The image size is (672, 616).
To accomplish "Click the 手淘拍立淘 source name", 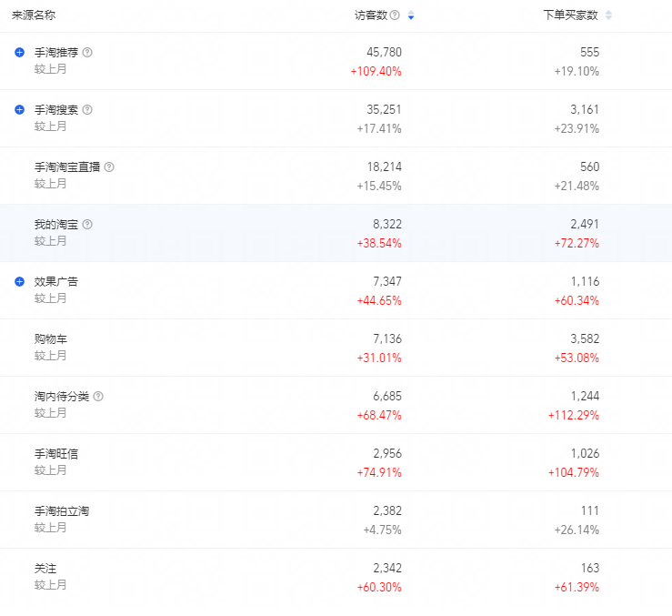I will click(62, 511).
